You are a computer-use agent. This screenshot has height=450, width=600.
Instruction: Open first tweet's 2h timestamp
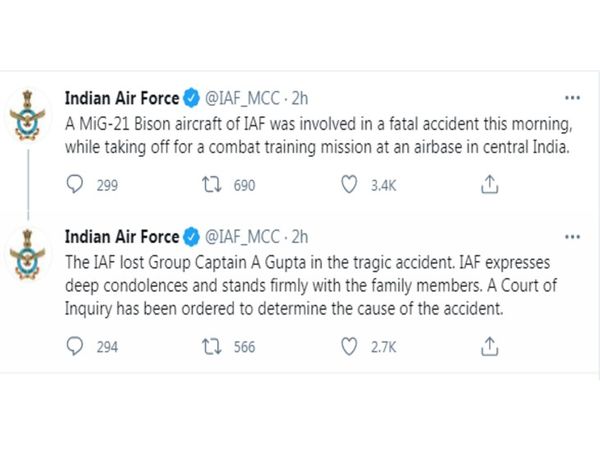tap(300, 99)
